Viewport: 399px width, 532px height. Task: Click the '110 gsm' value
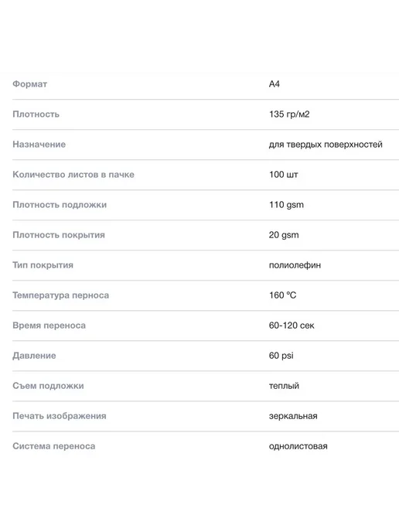pyautogui.click(x=286, y=205)
